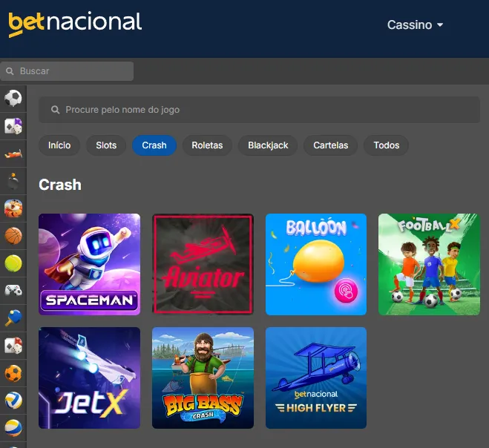Click the magnifier icon in game search
Image resolution: width=489 pixels, height=448 pixels.
point(55,110)
